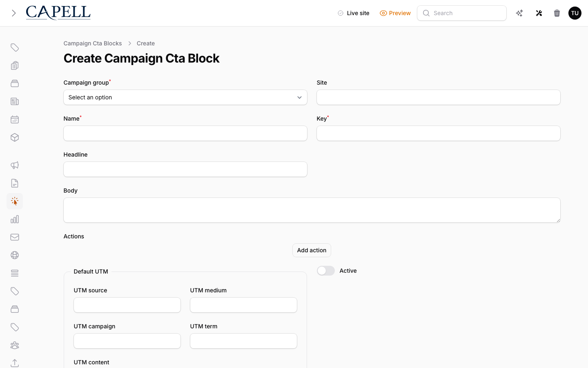This screenshot has height=368, width=588.
Task: Focus the header Search field
Action: click(x=462, y=13)
